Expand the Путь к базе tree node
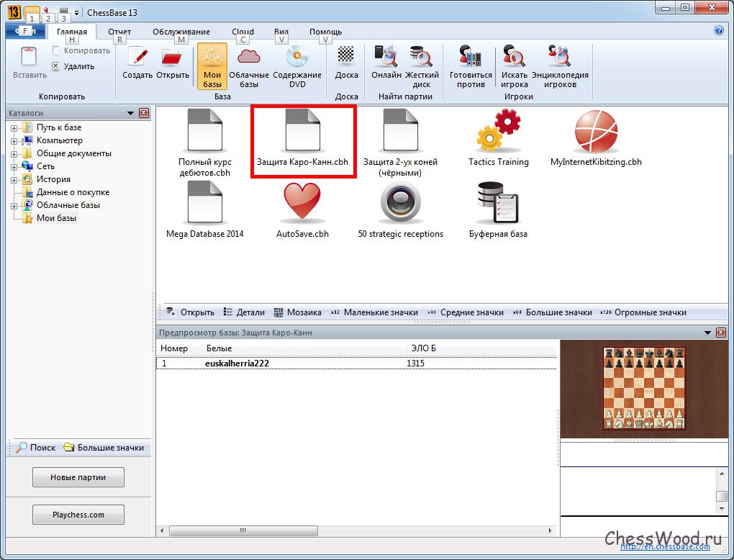734x560 pixels. [14, 128]
